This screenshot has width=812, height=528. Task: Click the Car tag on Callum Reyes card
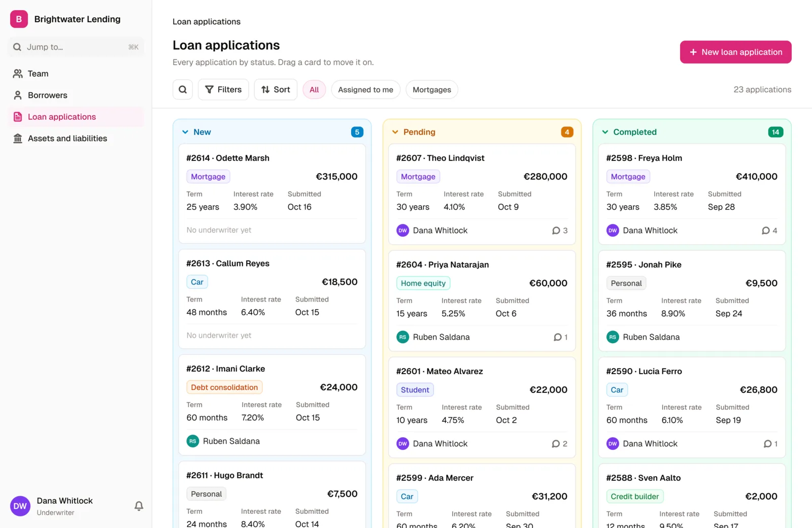click(197, 282)
